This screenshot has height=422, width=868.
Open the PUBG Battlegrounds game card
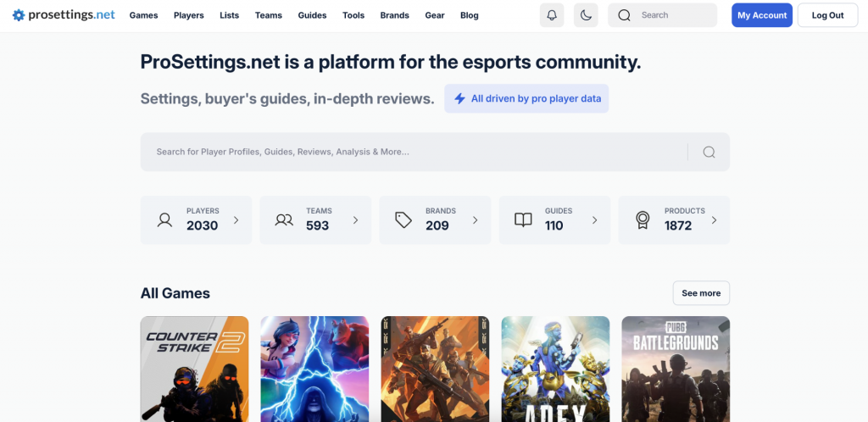point(676,369)
